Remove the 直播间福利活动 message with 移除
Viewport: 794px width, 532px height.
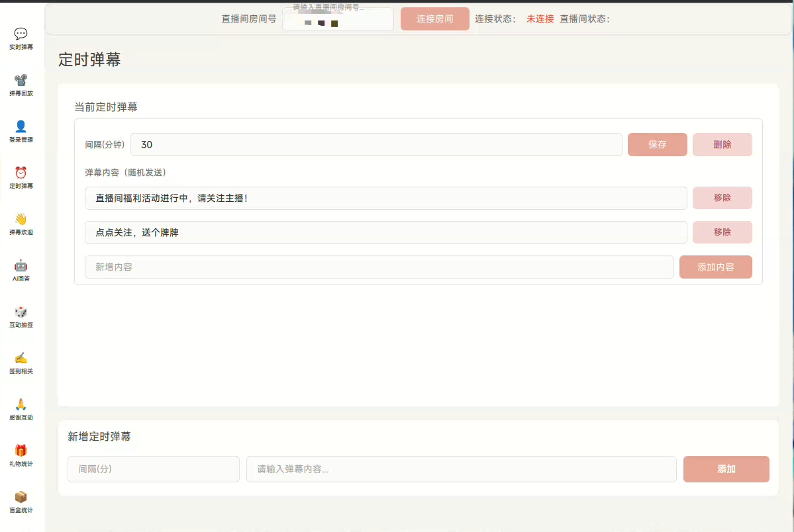[722, 198]
